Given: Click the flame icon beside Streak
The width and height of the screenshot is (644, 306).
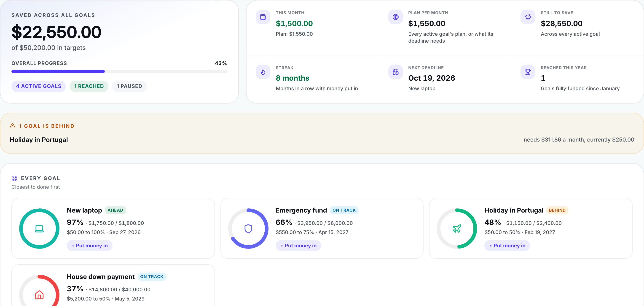Looking at the screenshot, I should (263, 72).
